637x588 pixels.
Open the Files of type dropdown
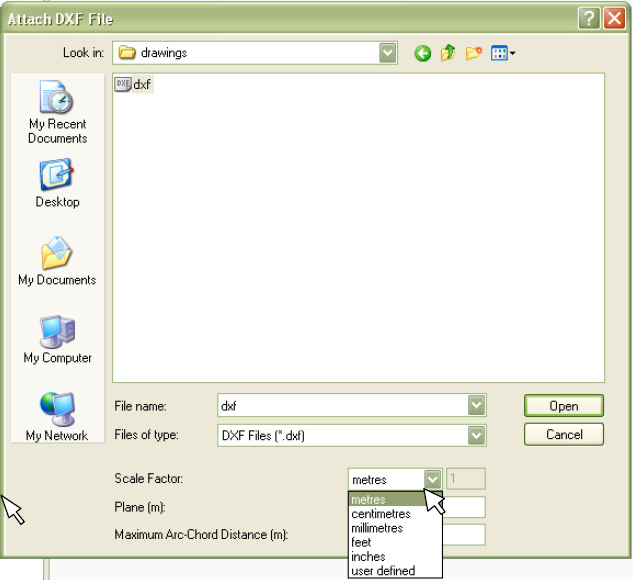[477, 435]
